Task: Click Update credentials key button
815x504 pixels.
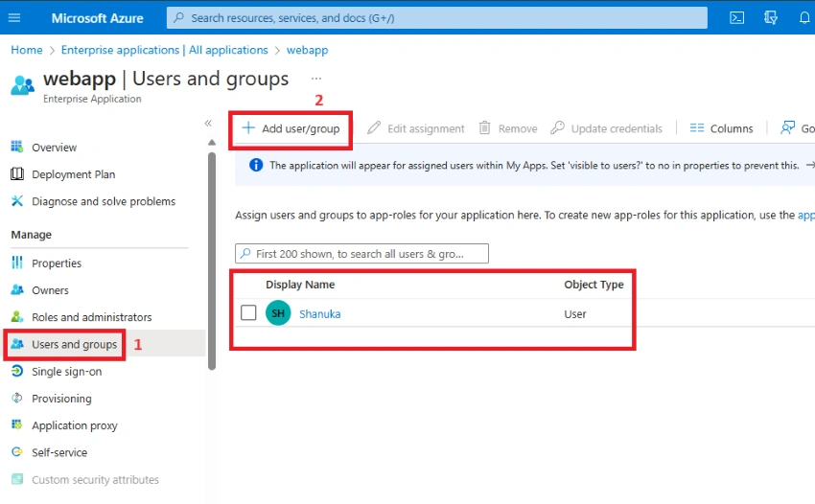Action: click(x=606, y=128)
